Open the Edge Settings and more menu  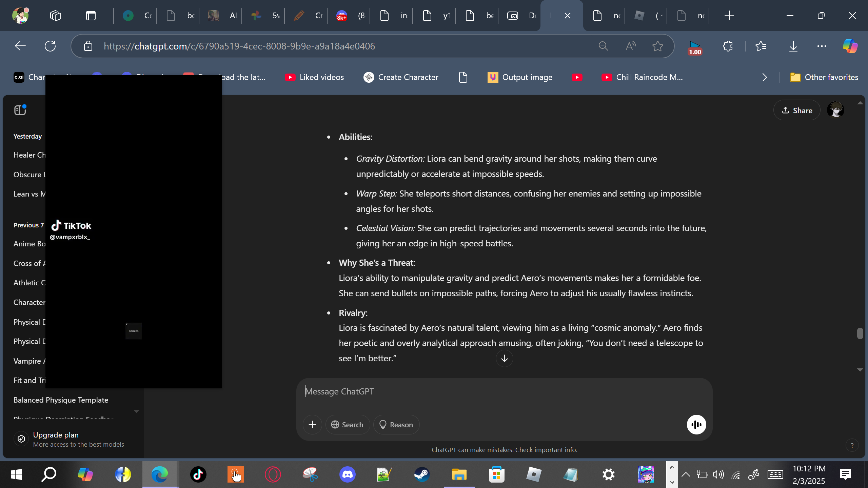coord(822,46)
